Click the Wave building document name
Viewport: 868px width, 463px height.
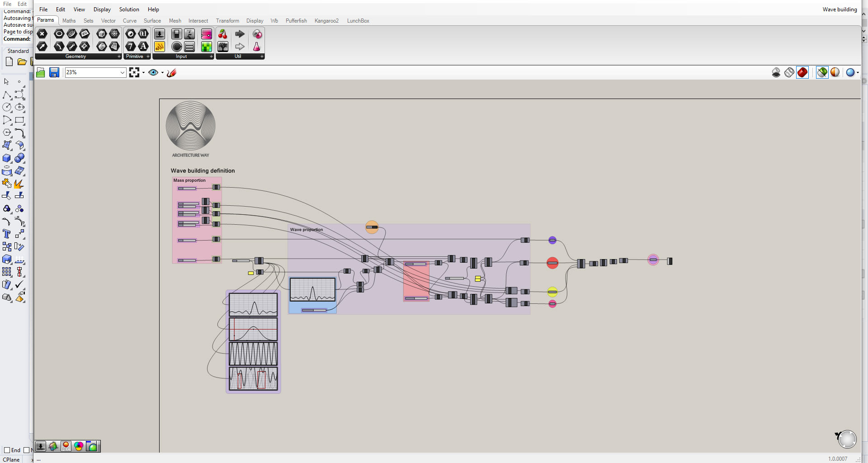pos(840,9)
